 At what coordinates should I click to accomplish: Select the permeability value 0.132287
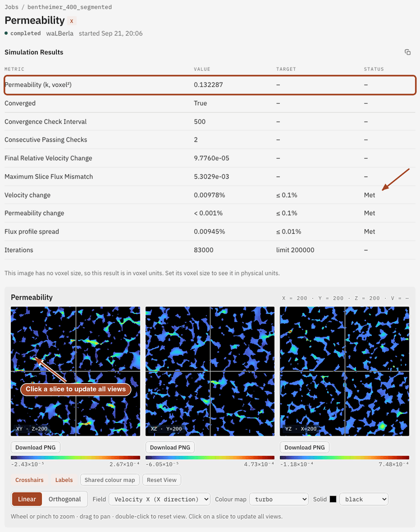[208, 85]
